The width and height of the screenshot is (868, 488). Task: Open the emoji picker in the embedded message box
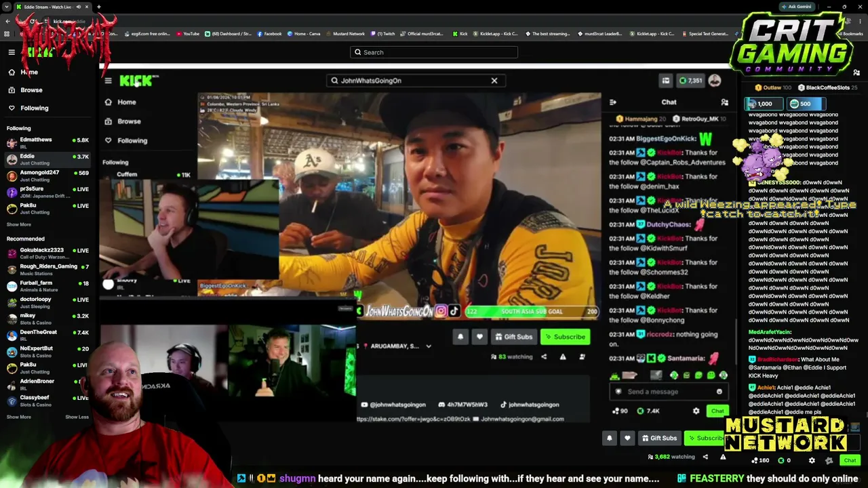point(719,392)
